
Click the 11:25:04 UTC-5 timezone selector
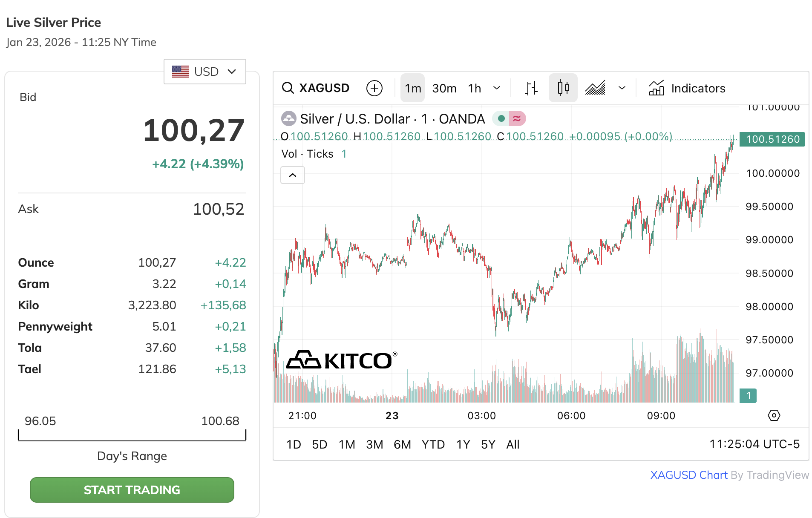754,444
